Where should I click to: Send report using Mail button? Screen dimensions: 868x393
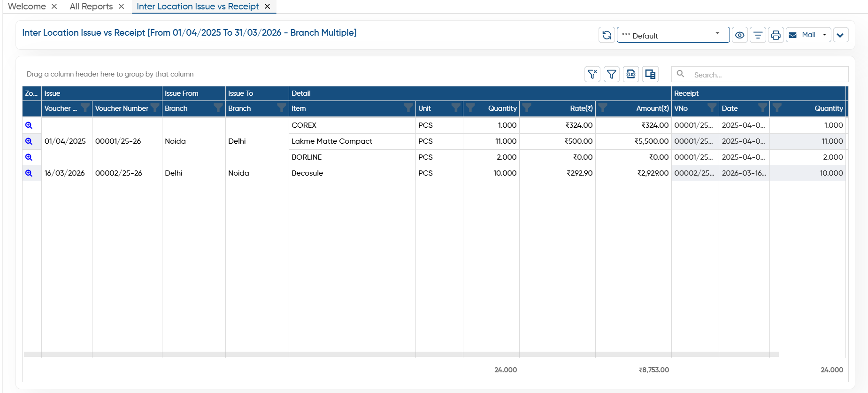click(802, 35)
